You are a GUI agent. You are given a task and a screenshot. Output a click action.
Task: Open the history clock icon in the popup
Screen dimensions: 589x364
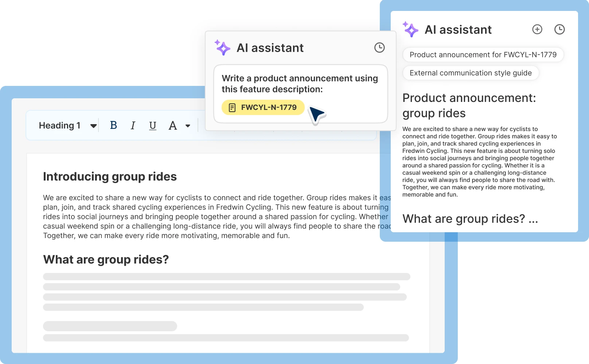coord(379,47)
